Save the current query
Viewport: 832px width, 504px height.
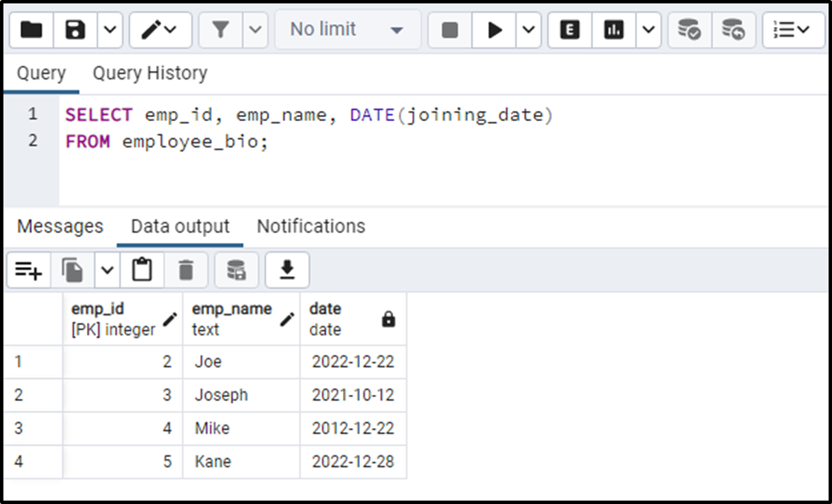click(74, 28)
